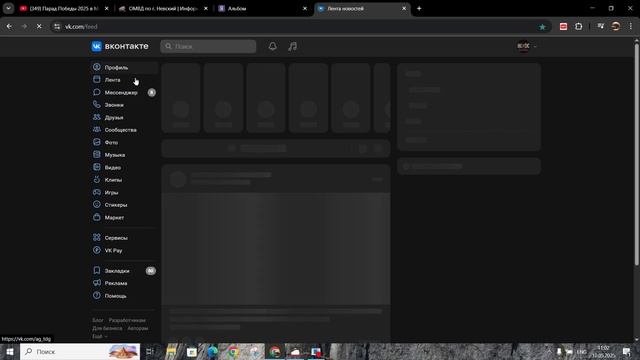Viewport: 640px width, 360px height.
Task: Expand the Ещё footer dropdown
Action: [x=100, y=337]
